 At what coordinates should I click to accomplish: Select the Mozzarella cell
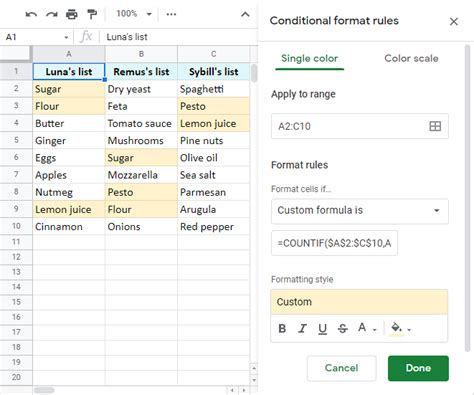coord(141,175)
